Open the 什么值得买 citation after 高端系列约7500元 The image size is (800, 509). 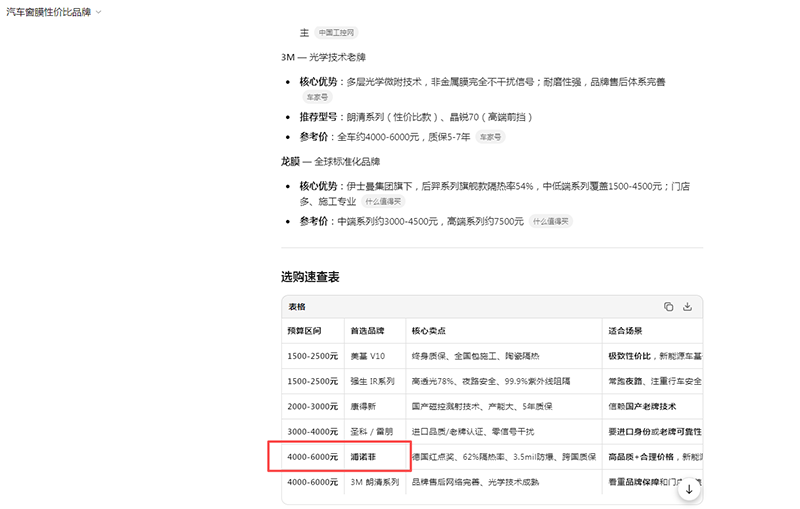click(x=551, y=221)
